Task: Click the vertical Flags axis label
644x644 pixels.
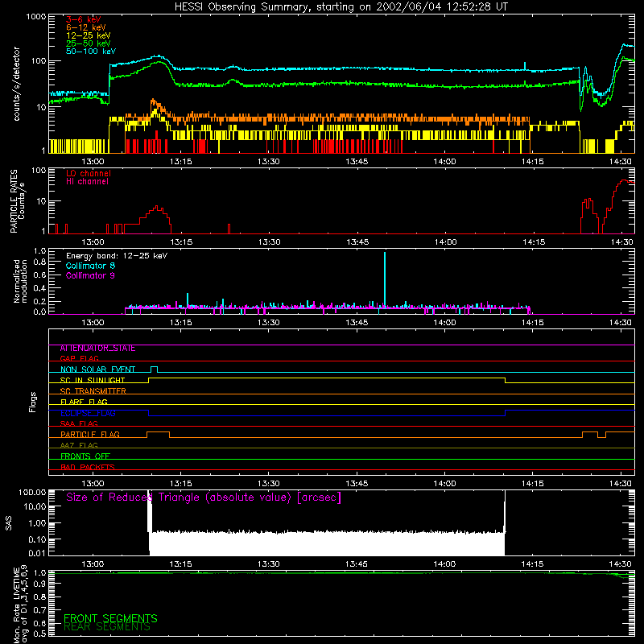Action: (33, 402)
